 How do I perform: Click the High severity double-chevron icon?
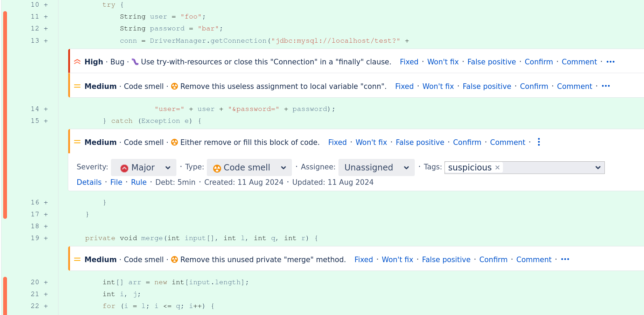(x=77, y=62)
